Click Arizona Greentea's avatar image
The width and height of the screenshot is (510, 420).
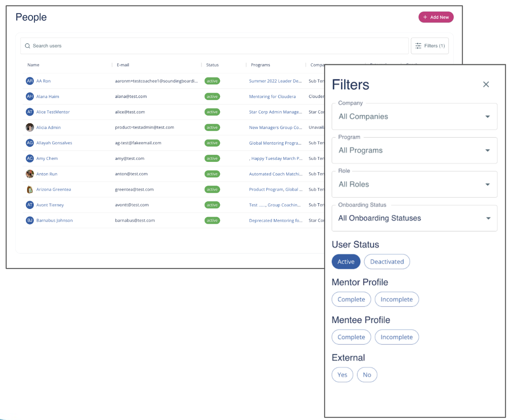point(30,190)
